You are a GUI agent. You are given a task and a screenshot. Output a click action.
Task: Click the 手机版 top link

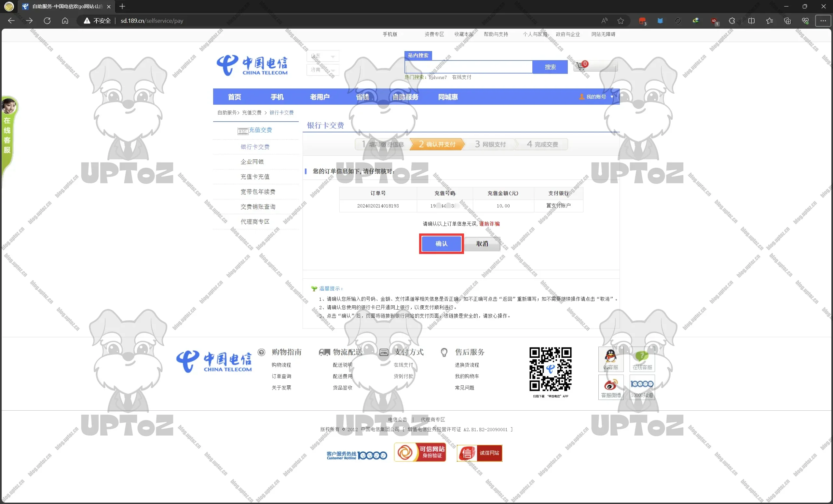[x=390, y=34]
